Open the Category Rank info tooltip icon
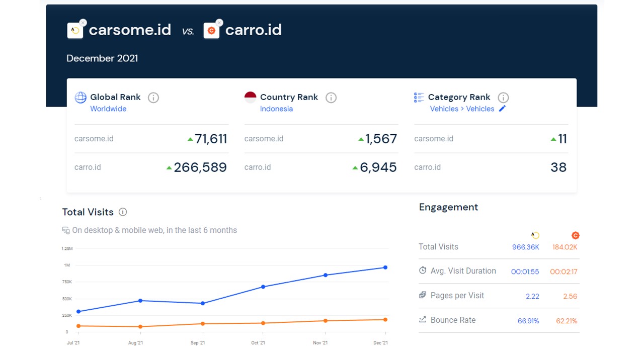The width and height of the screenshot is (644, 362). pos(503,98)
